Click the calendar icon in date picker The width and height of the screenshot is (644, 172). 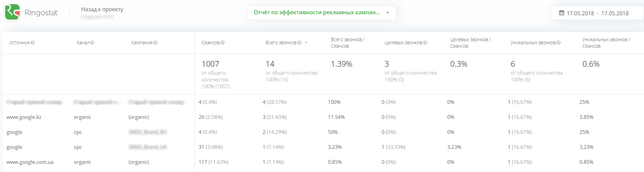[x=562, y=13]
